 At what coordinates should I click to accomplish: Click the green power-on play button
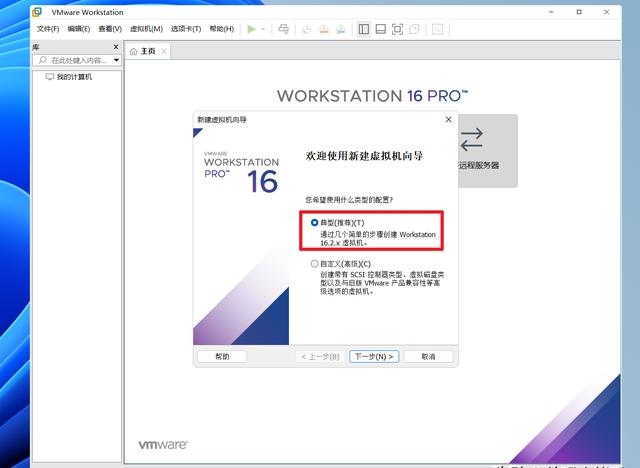point(251,29)
